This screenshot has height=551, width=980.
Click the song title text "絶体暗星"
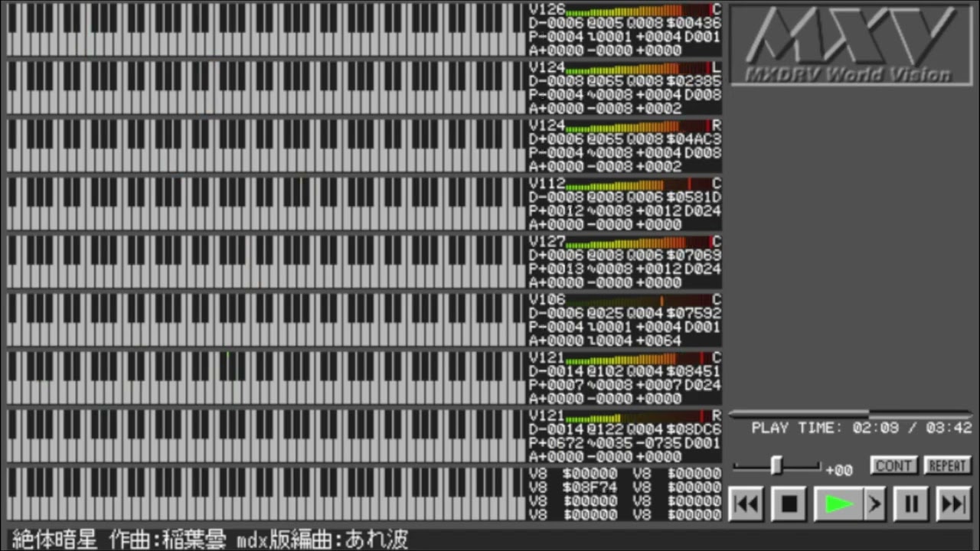click(55, 540)
